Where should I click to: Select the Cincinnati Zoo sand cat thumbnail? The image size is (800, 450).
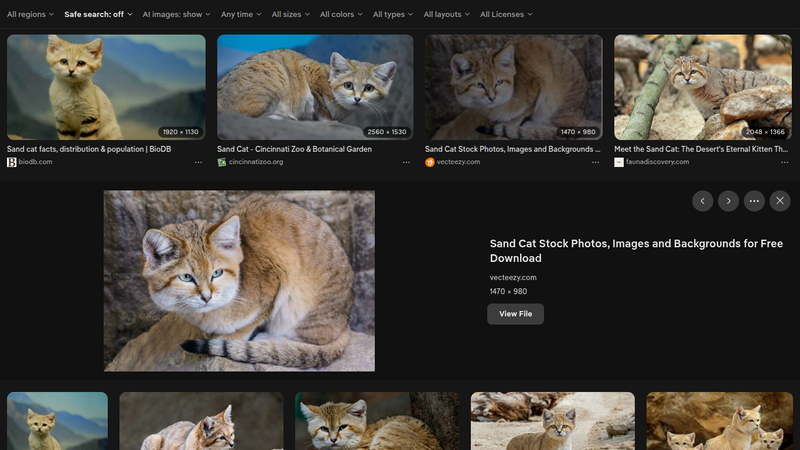(x=315, y=87)
